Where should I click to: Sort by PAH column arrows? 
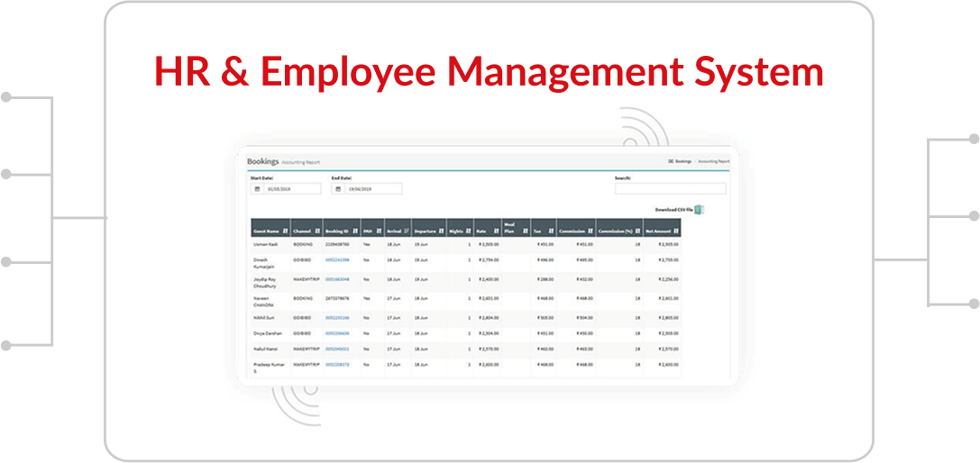click(x=379, y=231)
